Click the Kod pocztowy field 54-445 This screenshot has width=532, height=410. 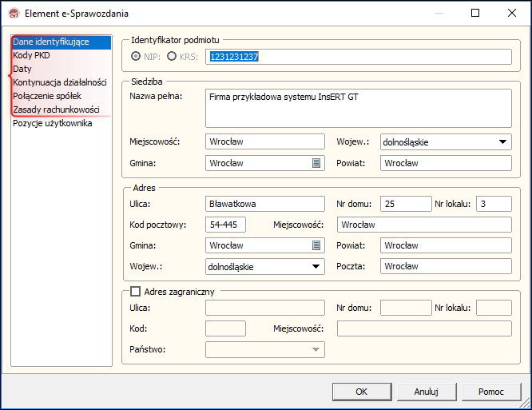click(225, 225)
